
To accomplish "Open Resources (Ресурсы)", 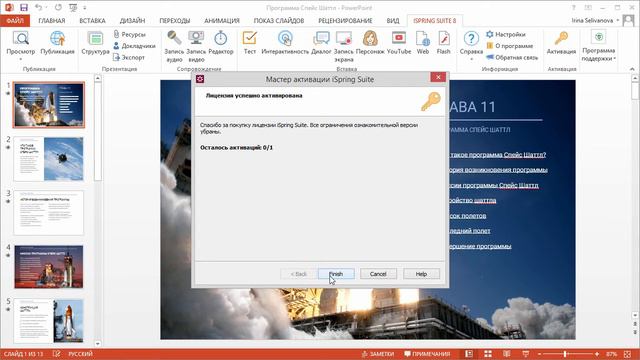I will coord(129,34).
